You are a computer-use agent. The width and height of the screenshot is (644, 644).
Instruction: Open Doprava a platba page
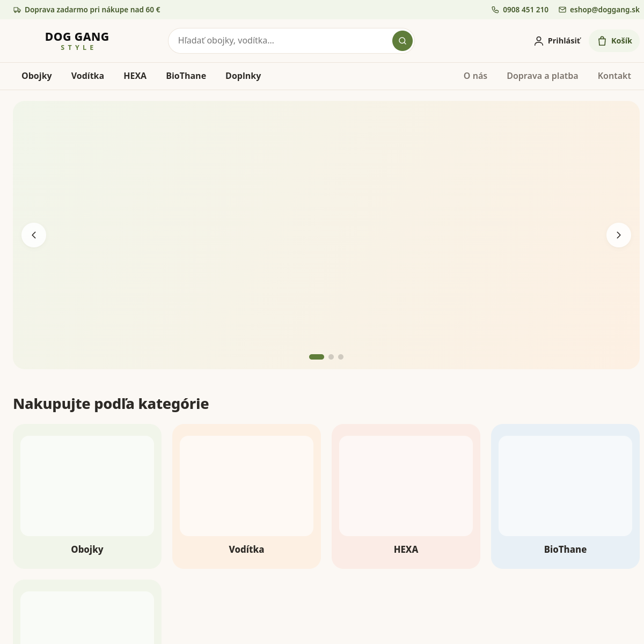(543, 76)
